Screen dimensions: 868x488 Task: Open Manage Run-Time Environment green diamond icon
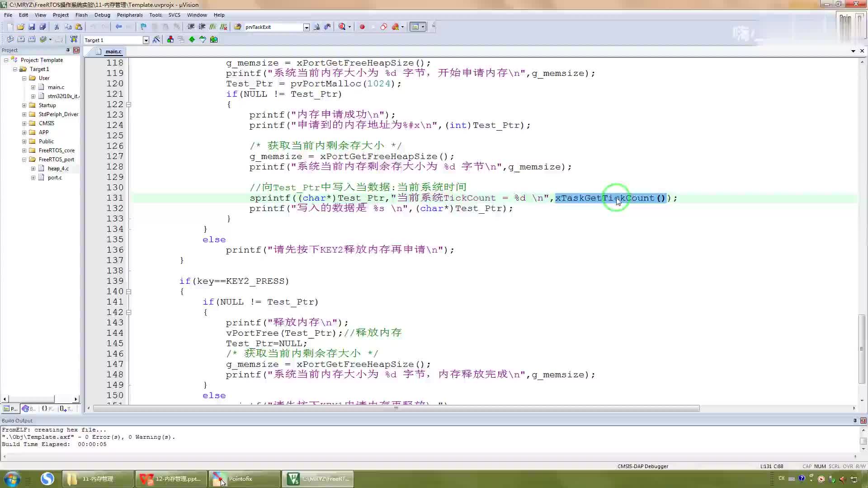click(x=192, y=39)
